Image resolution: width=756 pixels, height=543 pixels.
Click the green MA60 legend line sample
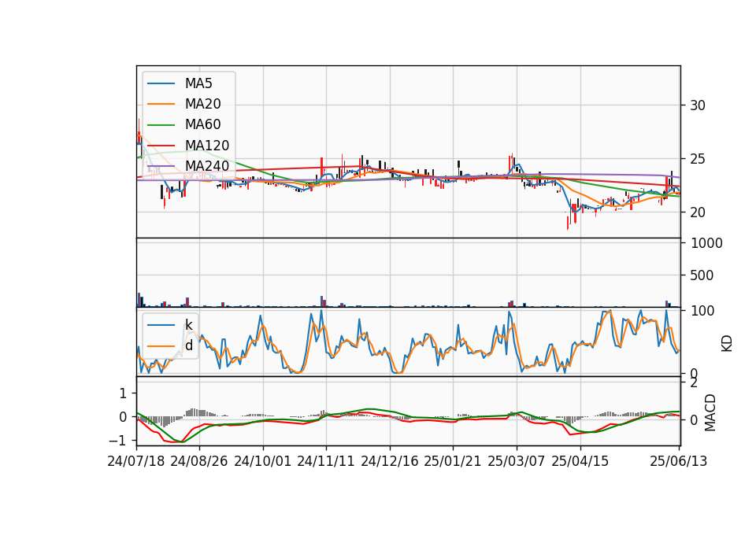pos(161,125)
